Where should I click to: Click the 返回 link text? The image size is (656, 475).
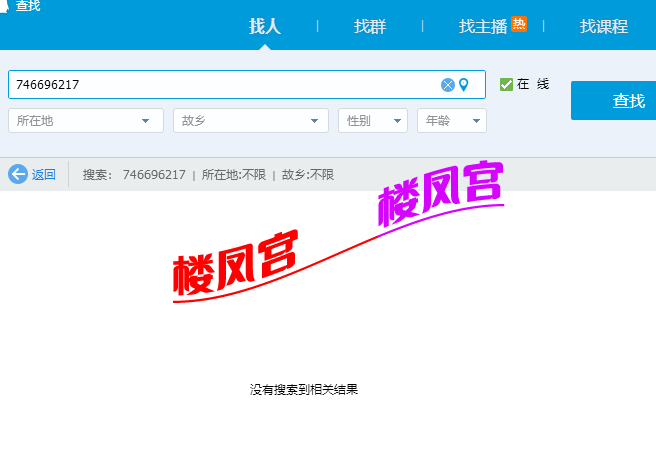[x=44, y=175]
